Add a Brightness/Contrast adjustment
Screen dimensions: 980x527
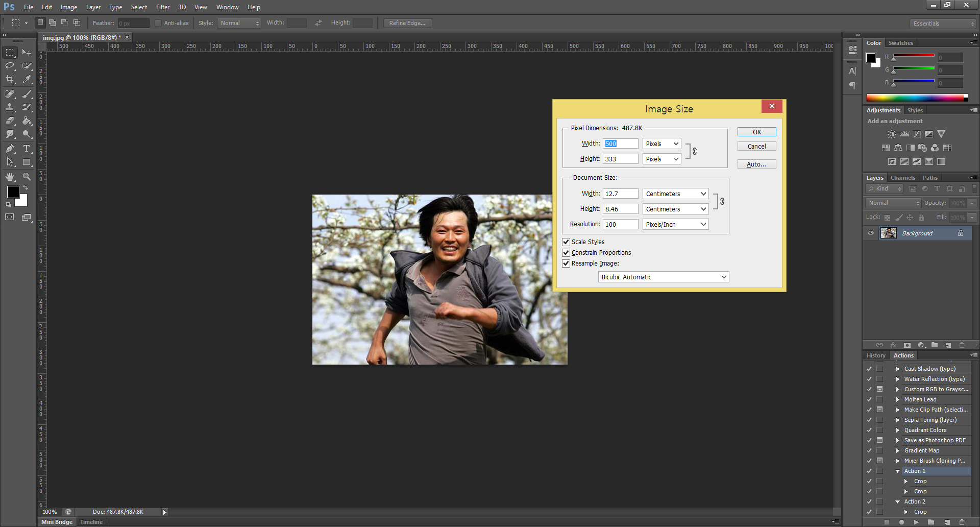[891, 134]
